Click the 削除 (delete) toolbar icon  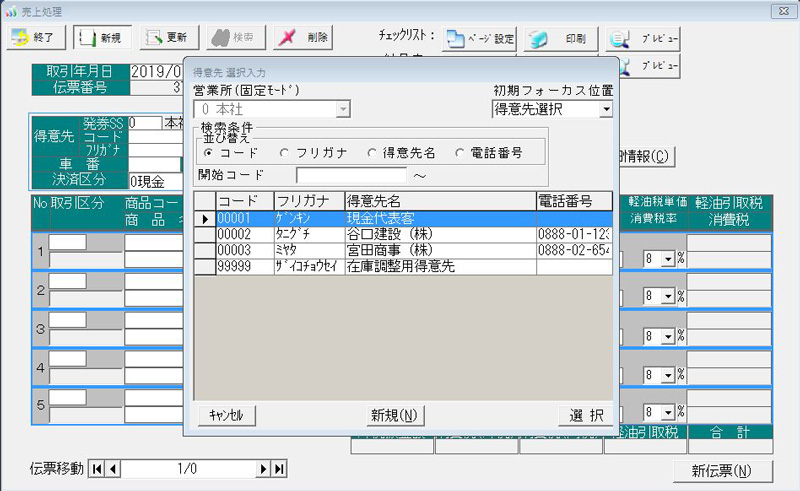(x=303, y=38)
